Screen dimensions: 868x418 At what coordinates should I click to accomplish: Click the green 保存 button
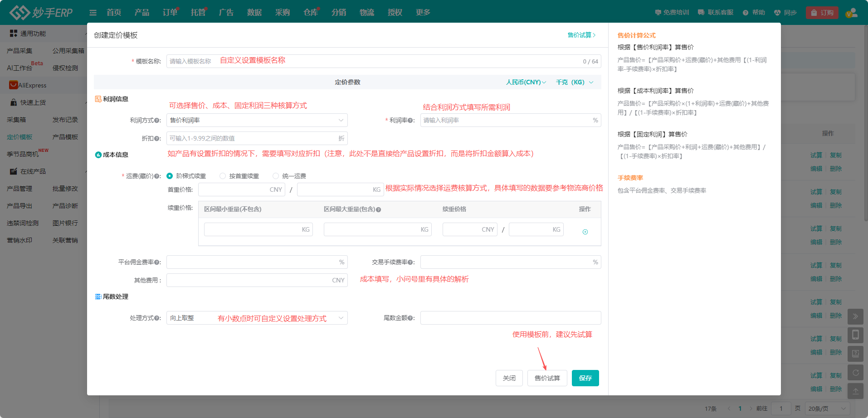pyautogui.click(x=585, y=378)
